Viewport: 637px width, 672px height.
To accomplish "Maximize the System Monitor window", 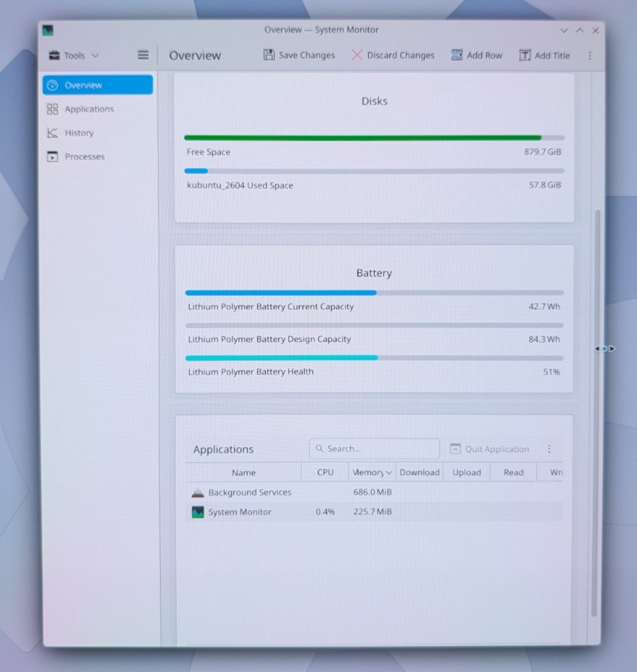I will pyautogui.click(x=580, y=30).
